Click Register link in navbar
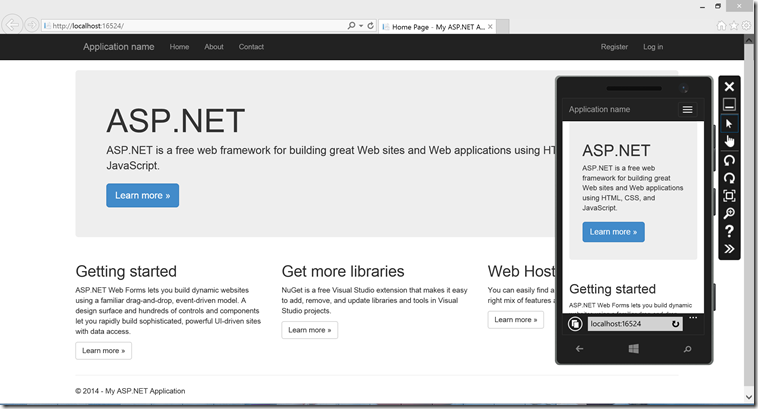Viewport: 758px width, 409px height. point(614,47)
